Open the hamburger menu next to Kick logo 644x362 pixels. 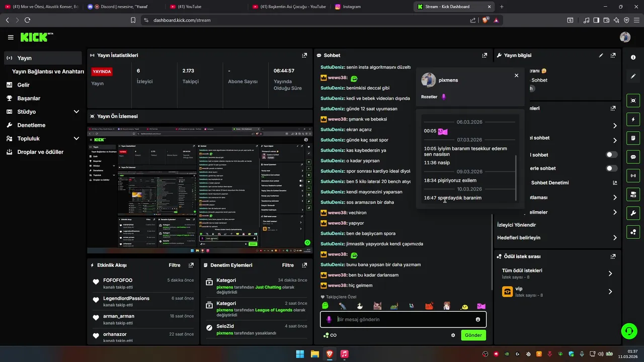point(11,37)
